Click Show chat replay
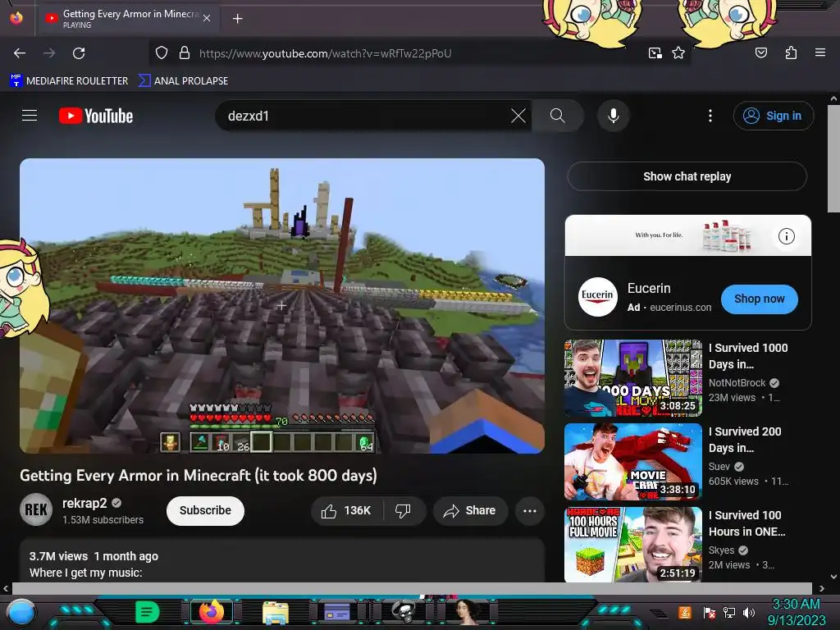Image resolution: width=840 pixels, height=630 pixels. pyautogui.click(x=687, y=176)
